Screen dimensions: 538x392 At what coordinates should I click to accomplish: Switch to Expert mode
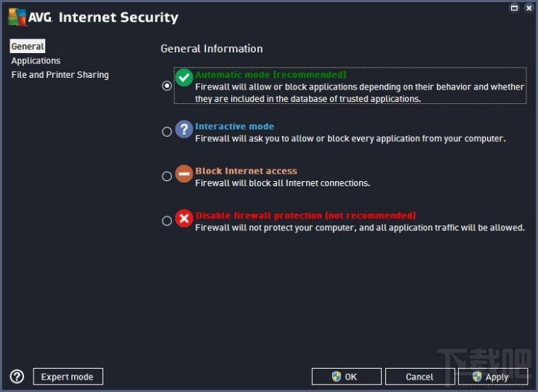pos(68,377)
